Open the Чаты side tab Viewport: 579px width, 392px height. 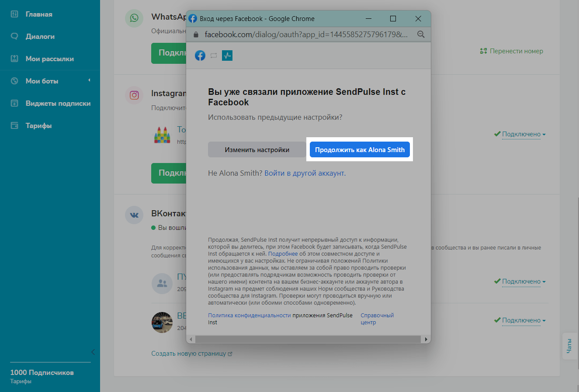569,346
